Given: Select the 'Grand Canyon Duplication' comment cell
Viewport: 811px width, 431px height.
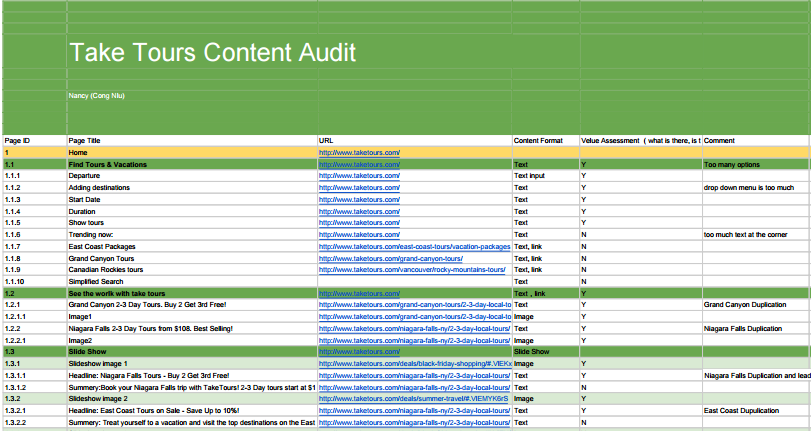Looking at the screenshot, I should coord(756,305).
